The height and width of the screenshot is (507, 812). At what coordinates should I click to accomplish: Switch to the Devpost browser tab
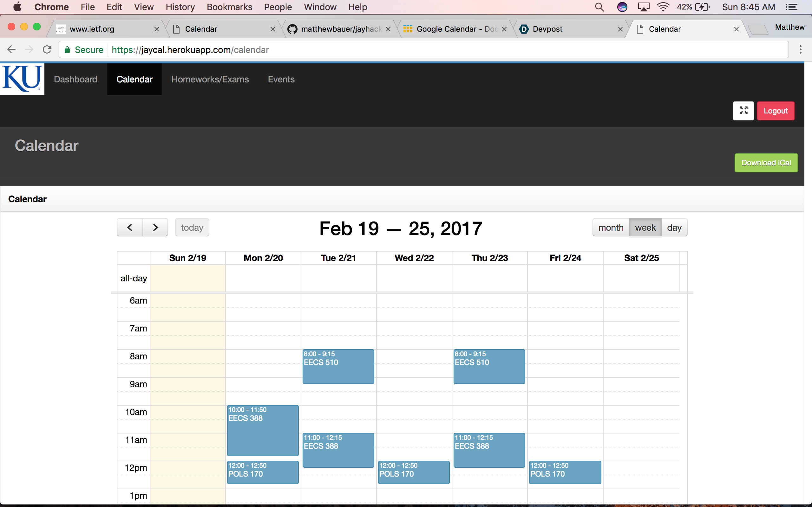(567, 29)
